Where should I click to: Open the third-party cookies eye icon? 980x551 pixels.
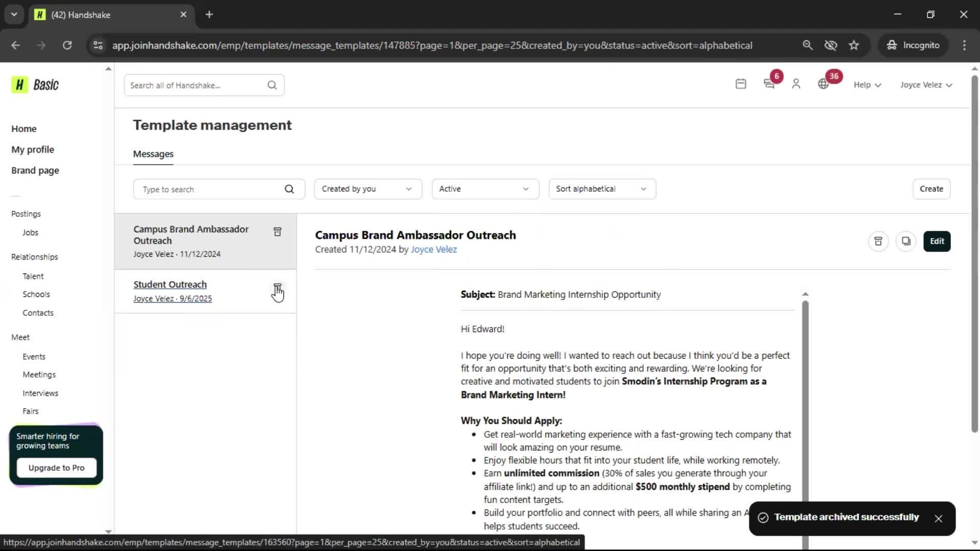pos(830,45)
